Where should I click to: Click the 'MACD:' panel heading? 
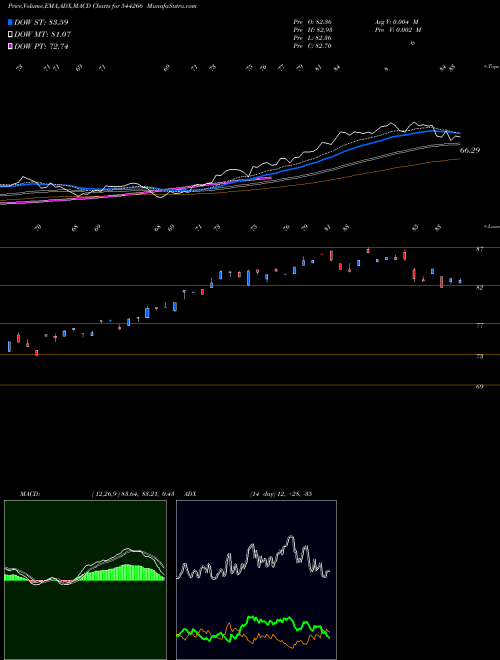[30, 494]
